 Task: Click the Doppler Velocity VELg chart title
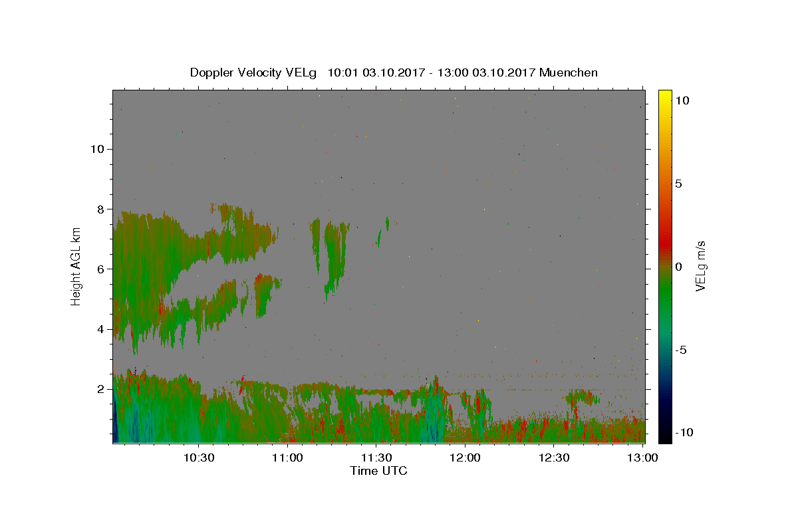pos(394,72)
